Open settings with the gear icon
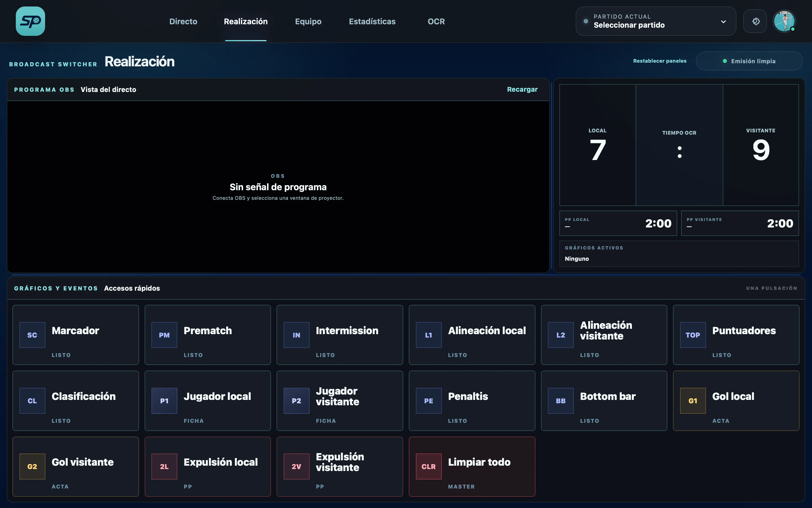This screenshot has width=812, height=508. 755,21
